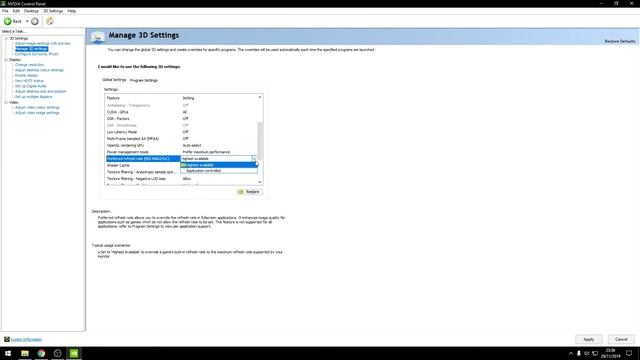
Task: Collapse the Video tree node
Action: point(6,102)
